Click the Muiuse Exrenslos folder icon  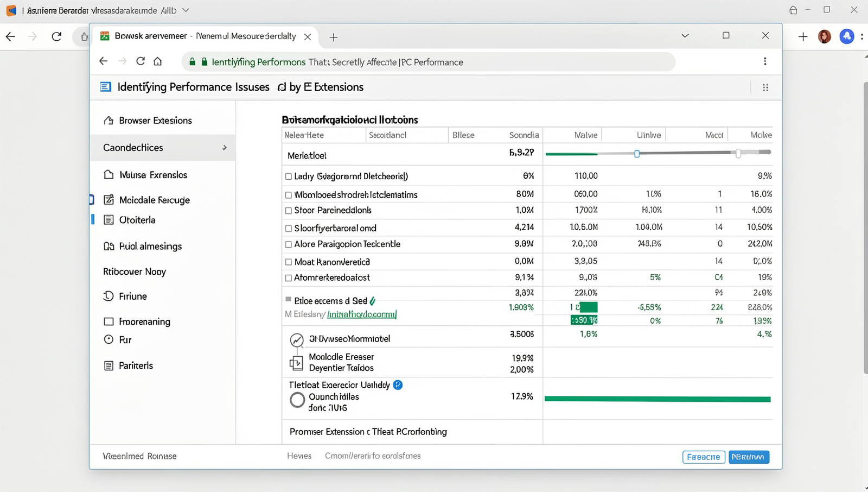point(108,175)
